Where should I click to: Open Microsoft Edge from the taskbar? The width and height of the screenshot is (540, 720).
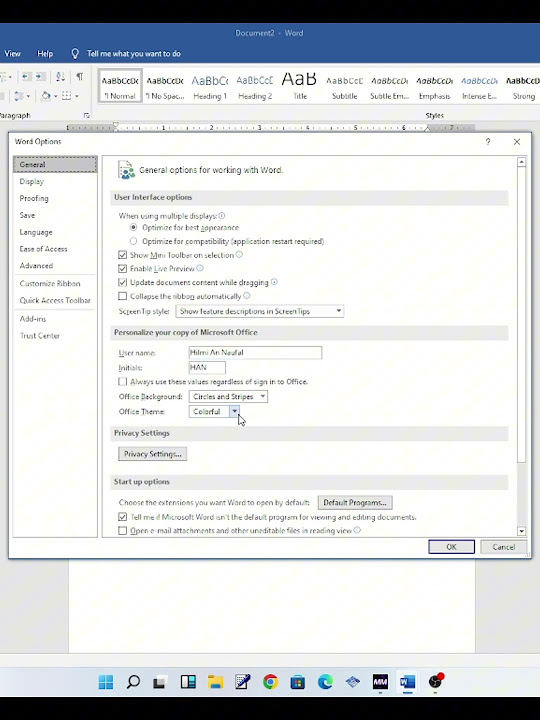[x=325, y=682]
